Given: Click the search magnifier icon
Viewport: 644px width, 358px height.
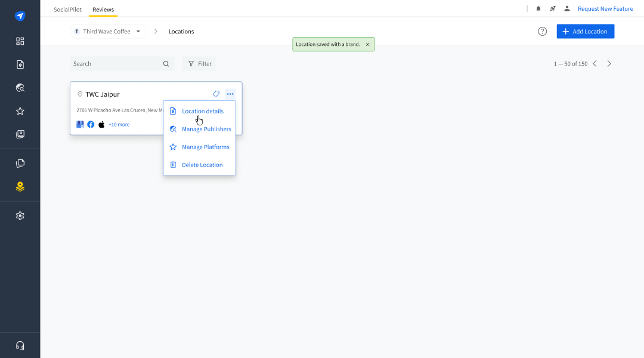Looking at the screenshot, I should tap(166, 64).
